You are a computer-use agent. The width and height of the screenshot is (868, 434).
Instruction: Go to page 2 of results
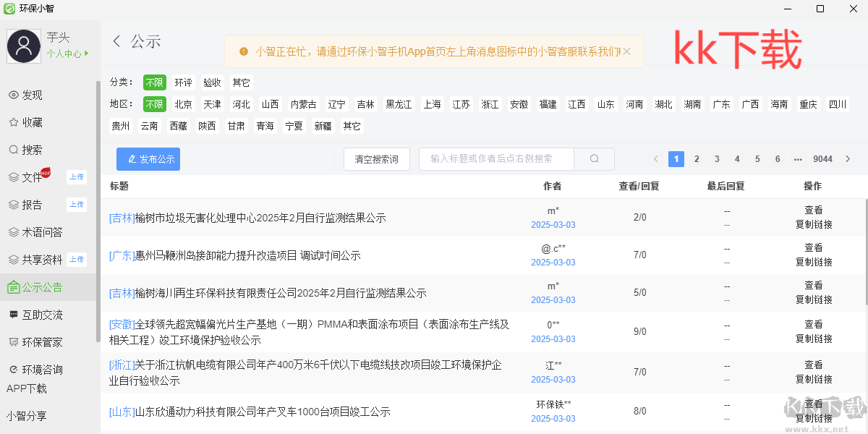(x=696, y=158)
